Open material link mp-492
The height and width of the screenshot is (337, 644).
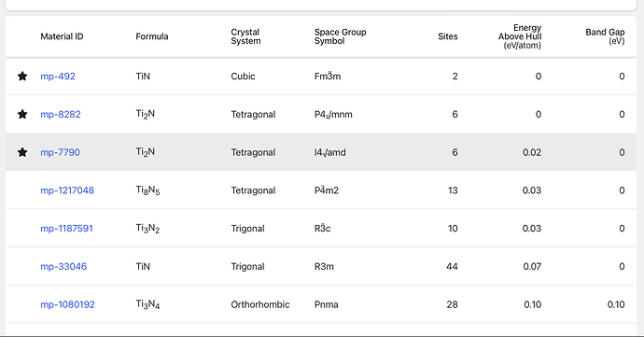coord(58,77)
